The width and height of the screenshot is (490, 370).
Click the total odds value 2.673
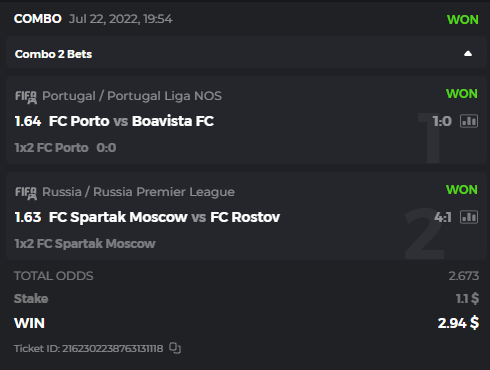(x=464, y=276)
